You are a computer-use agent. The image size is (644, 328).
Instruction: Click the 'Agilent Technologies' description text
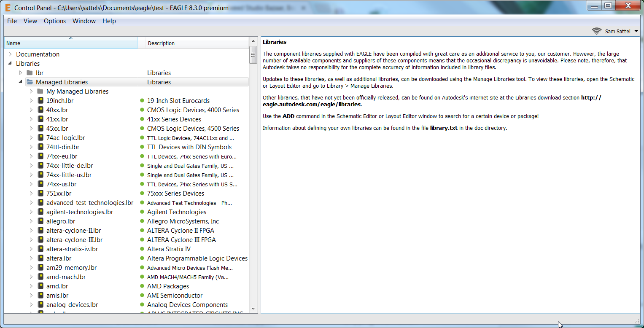coord(177,212)
